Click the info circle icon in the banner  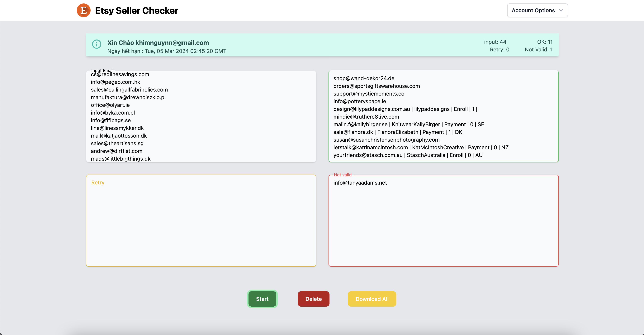(97, 44)
